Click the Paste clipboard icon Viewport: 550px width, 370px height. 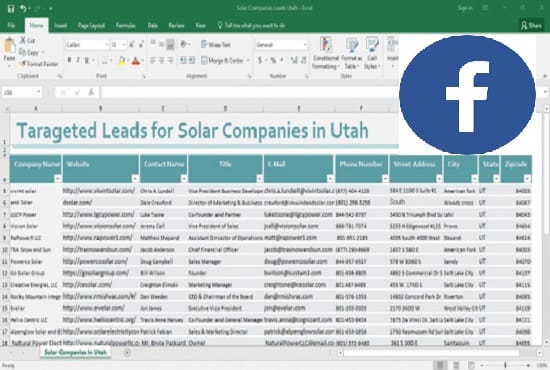(x=9, y=46)
